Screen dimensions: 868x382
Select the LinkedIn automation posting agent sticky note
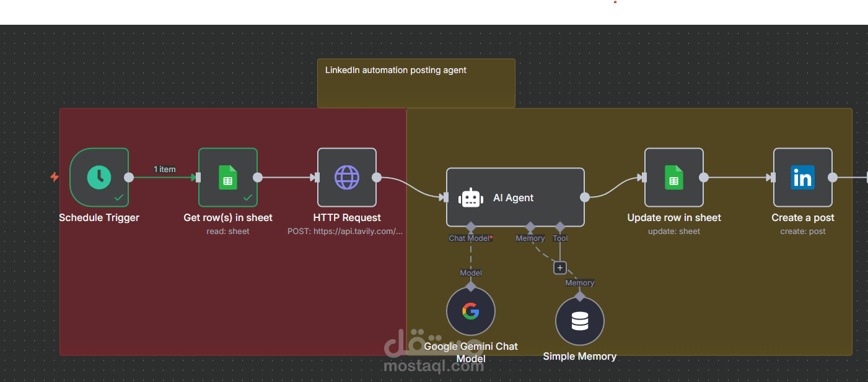click(x=416, y=84)
